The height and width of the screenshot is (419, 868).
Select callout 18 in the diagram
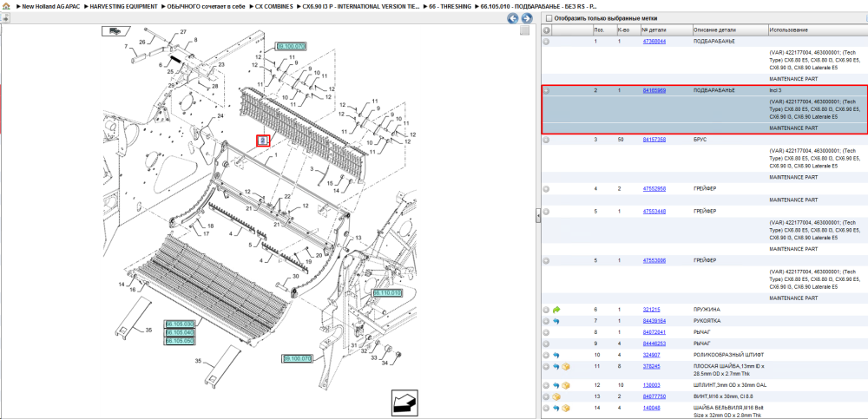[210, 226]
